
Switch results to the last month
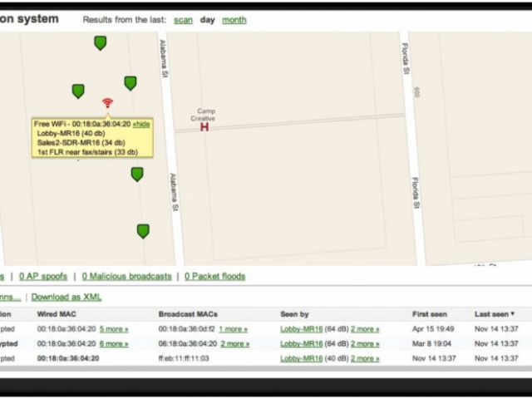click(234, 20)
